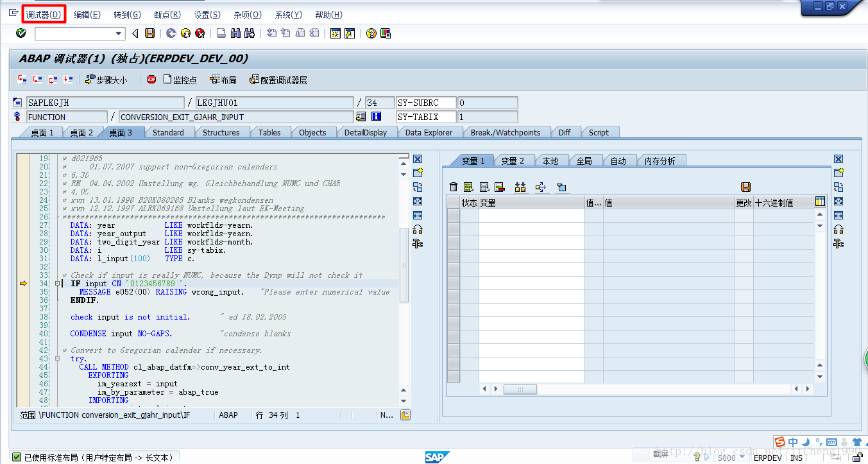
Task: Click the source code vertical scrollbar thumb
Action: 404,264
